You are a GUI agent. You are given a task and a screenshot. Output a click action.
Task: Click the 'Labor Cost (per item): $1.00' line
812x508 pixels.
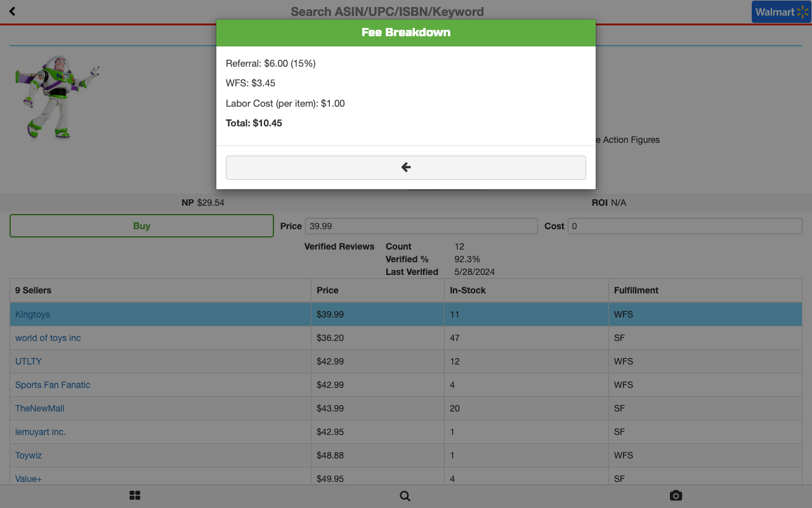285,104
